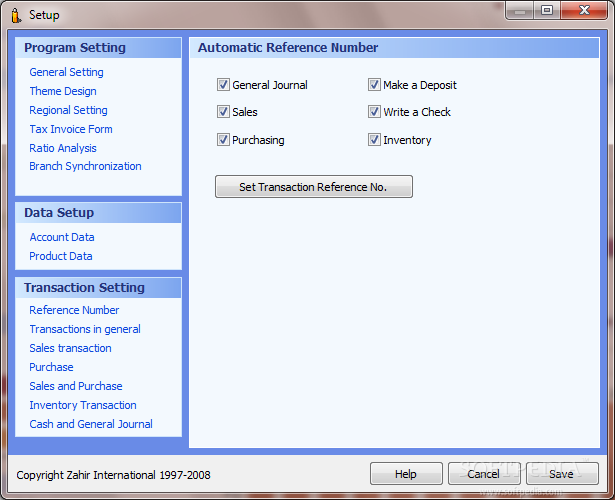This screenshot has width=615, height=500.
Task: Open Account Data setup
Action: point(62,237)
